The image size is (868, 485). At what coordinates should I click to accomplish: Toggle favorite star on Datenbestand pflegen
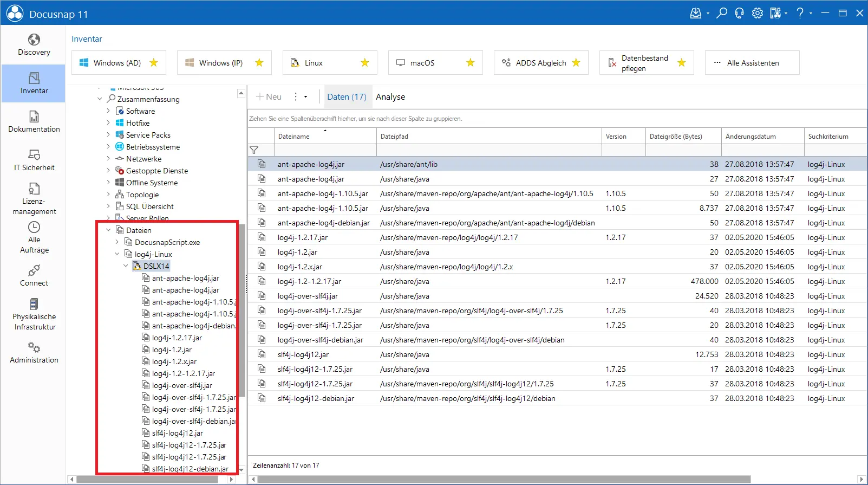[682, 63]
